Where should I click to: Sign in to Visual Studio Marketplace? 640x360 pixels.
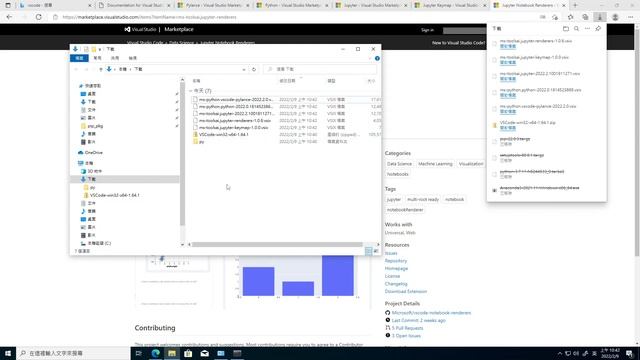(427, 30)
